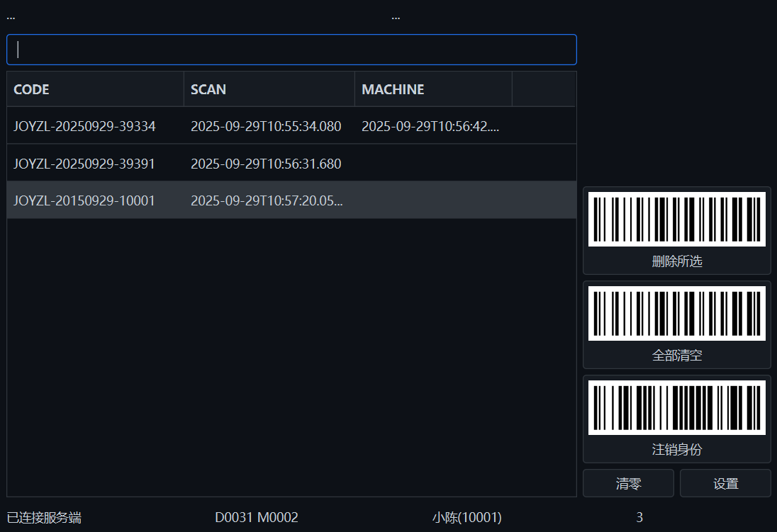Screen dimensions: 777x532
Task: Click the top-center ellipsis label
Action: tap(396, 18)
